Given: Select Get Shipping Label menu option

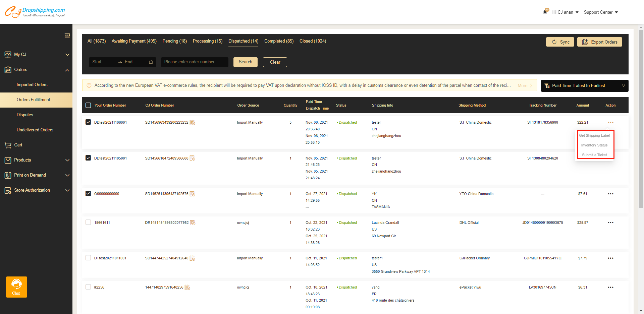Looking at the screenshot, I should pyautogui.click(x=594, y=136).
